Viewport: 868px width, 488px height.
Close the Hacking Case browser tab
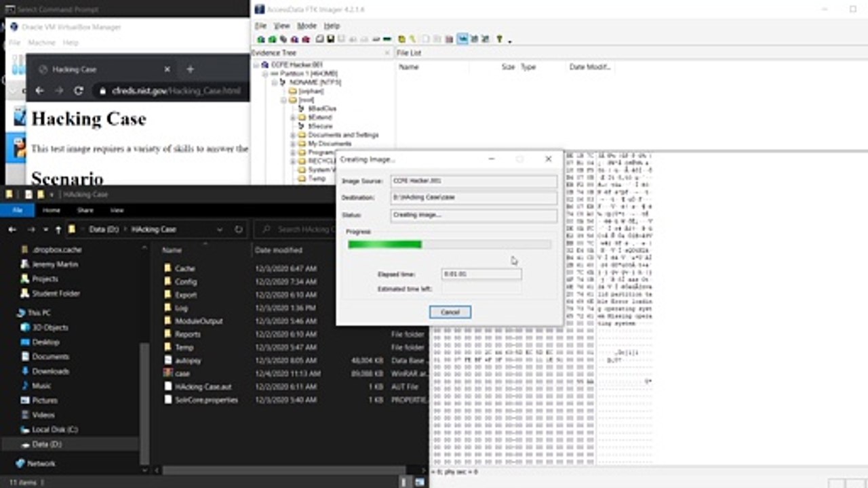pyautogui.click(x=167, y=69)
